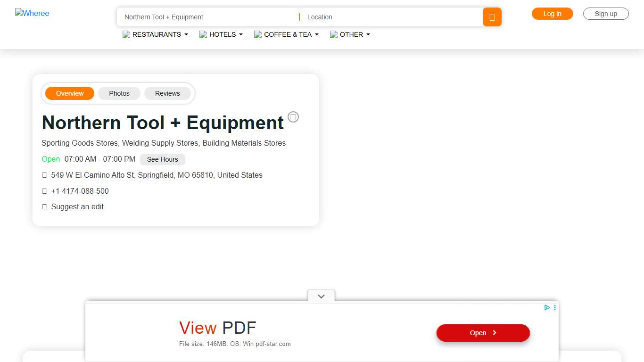The width and height of the screenshot is (644, 362).
Task: Click the edit pencil beside Suggest an edit
Action: [x=44, y=206]
